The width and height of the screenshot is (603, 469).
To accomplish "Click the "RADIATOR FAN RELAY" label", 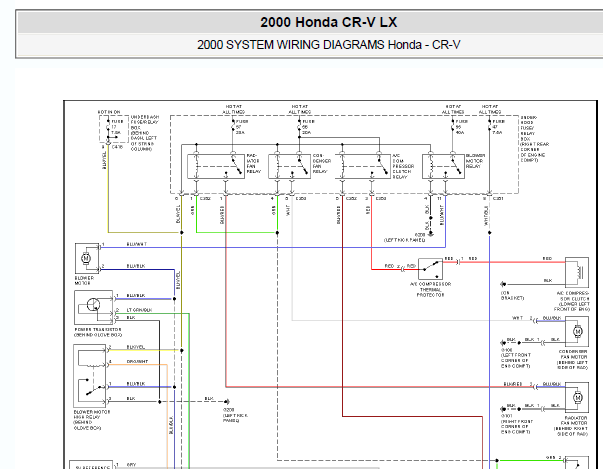I will tap(253, 164).
